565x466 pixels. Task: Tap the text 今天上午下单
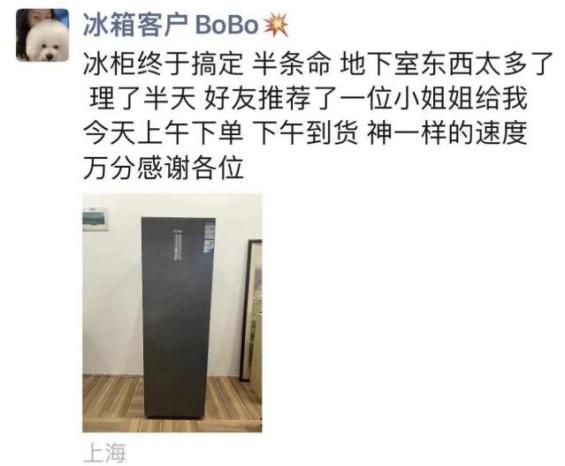click(x=163, y=133)
